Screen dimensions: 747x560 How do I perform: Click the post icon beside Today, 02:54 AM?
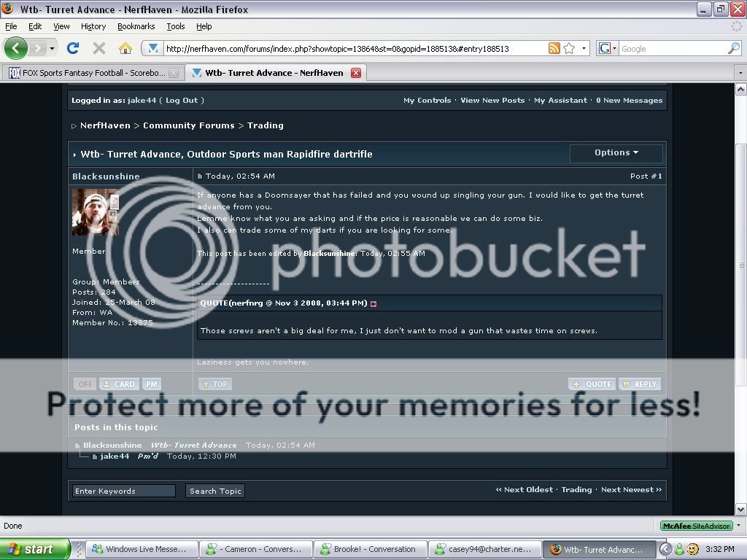[x=200, y=176]
